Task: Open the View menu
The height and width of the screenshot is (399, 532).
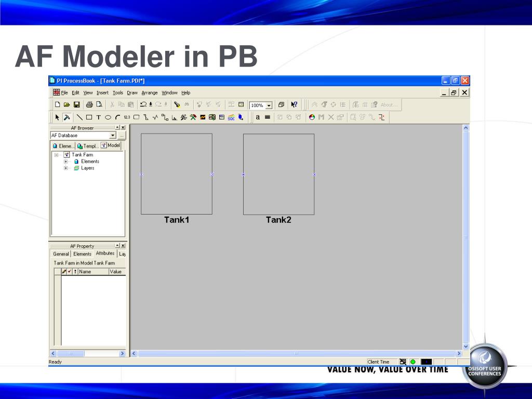Action: [88, 92]
